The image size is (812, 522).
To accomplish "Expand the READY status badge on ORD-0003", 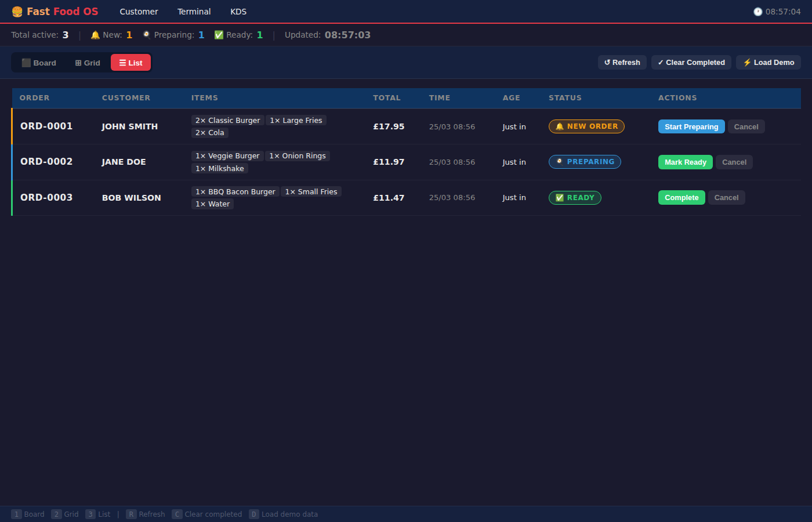I will point(575,197).
